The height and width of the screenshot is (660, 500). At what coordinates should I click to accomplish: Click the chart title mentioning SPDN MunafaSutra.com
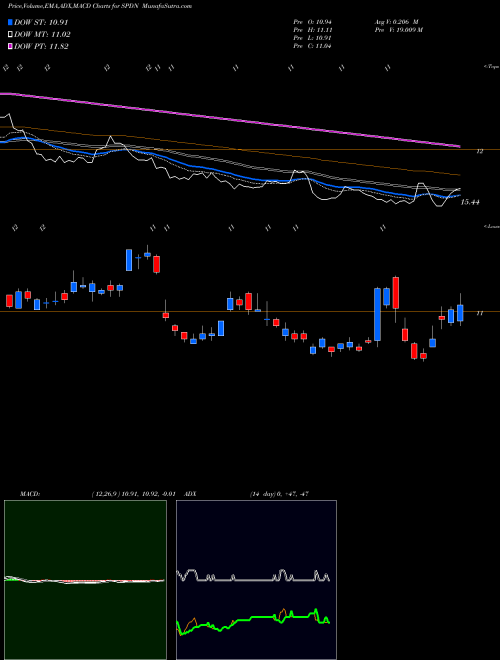100,6
